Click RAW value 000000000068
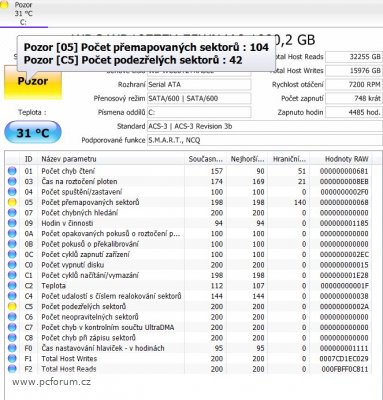This screenshot has height=400, width=383. pyautogui.click(x=344, y=202)
